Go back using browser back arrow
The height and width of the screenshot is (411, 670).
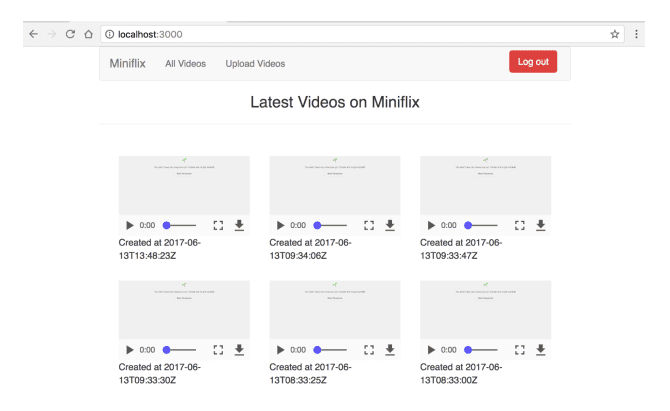coord(33,34)
